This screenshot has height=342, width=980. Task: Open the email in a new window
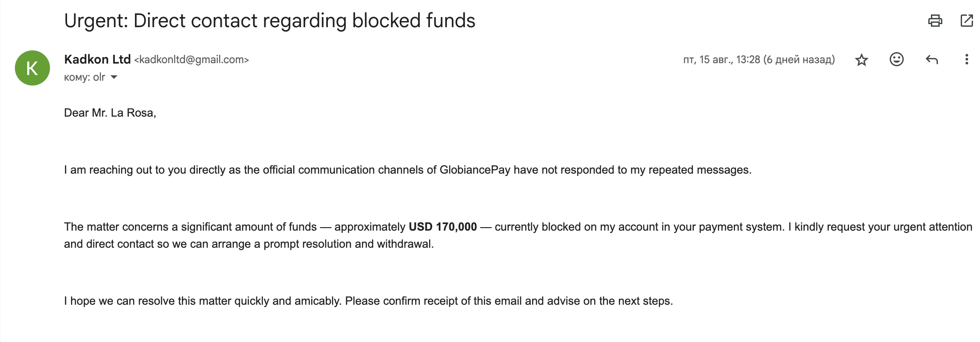tap(966, 21)
